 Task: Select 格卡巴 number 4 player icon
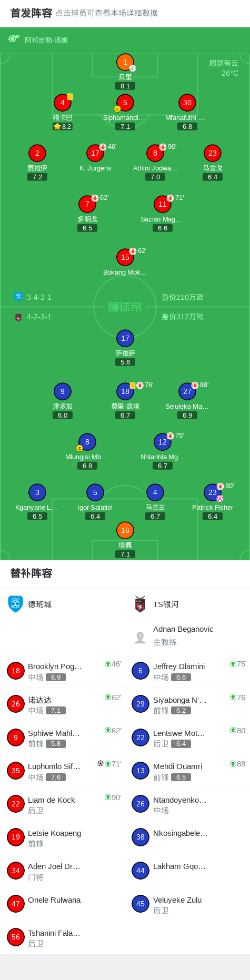[63, 103]
